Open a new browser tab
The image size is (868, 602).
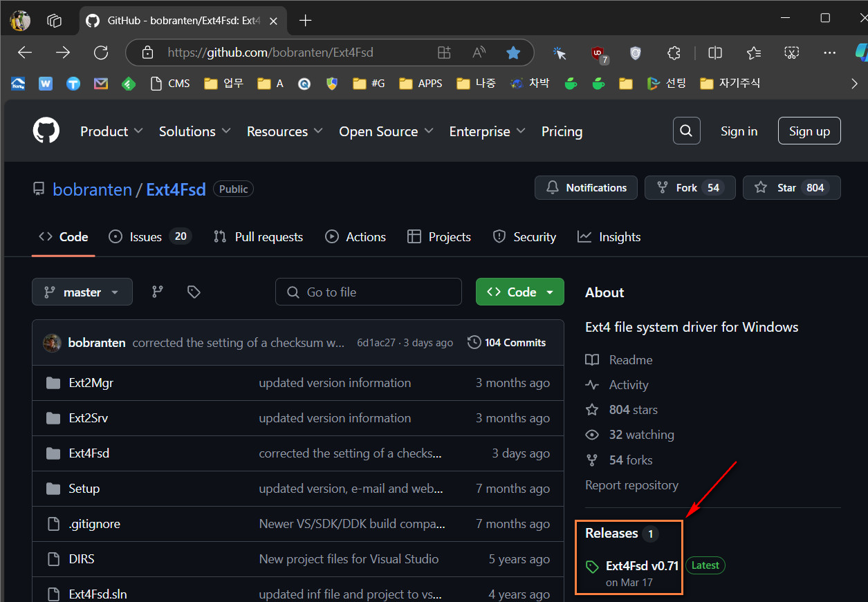point(306,20)
